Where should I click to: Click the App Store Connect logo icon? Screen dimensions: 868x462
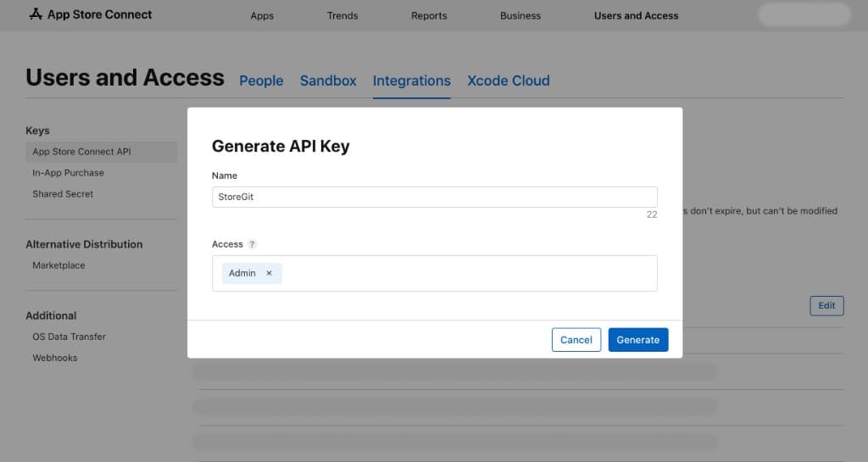pyautogui.click(x=36, y=14)
